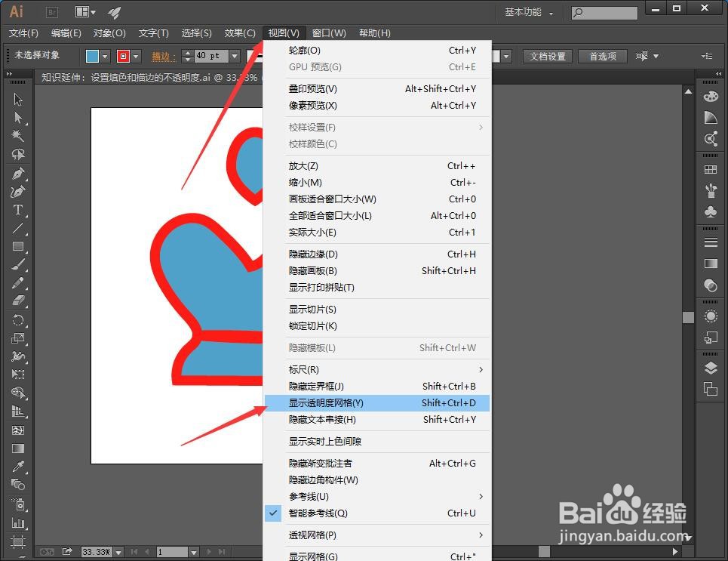Image resolution: width=728 pixels, height=561 pixels.
Task: Open the Swatches panel
Action: click(x=711, y=169)
